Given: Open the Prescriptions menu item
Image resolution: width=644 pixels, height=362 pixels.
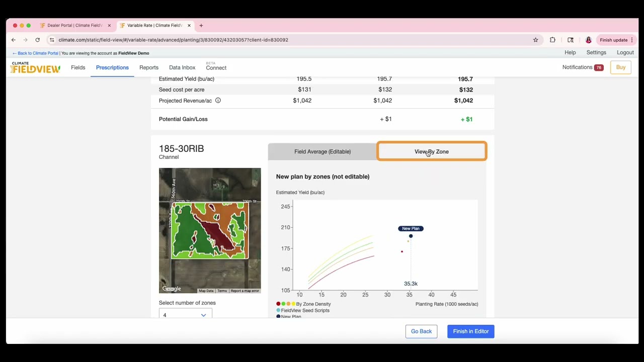Looking at the screenshot, I should pyautogui.click(x=112, y=67).
